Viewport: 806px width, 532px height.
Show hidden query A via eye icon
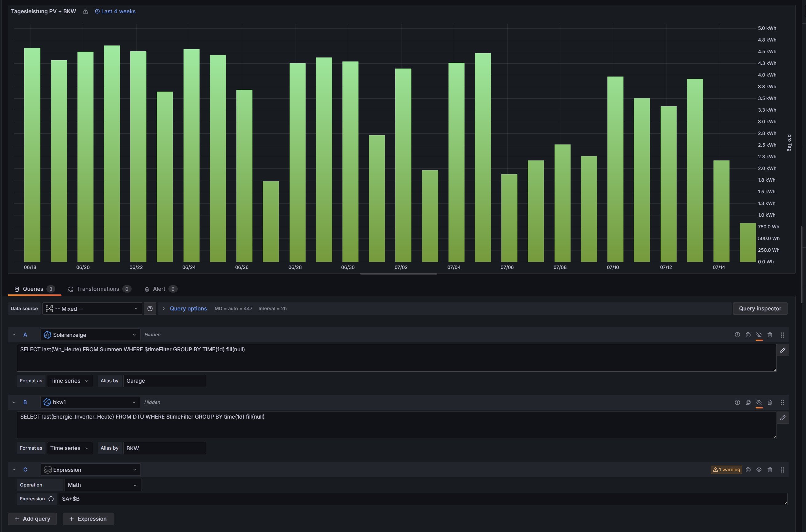pyautogui.click(x=759, y=335)
